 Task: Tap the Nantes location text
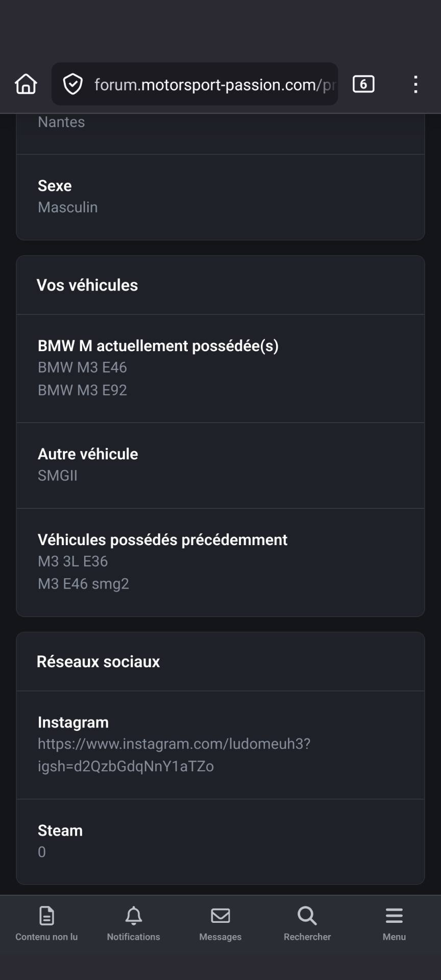61,122
